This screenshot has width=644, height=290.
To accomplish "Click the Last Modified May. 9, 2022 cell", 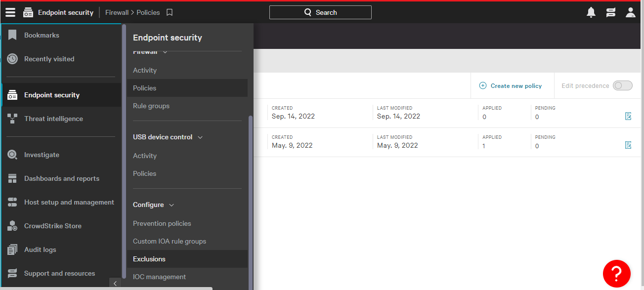I will coord(397,145).
